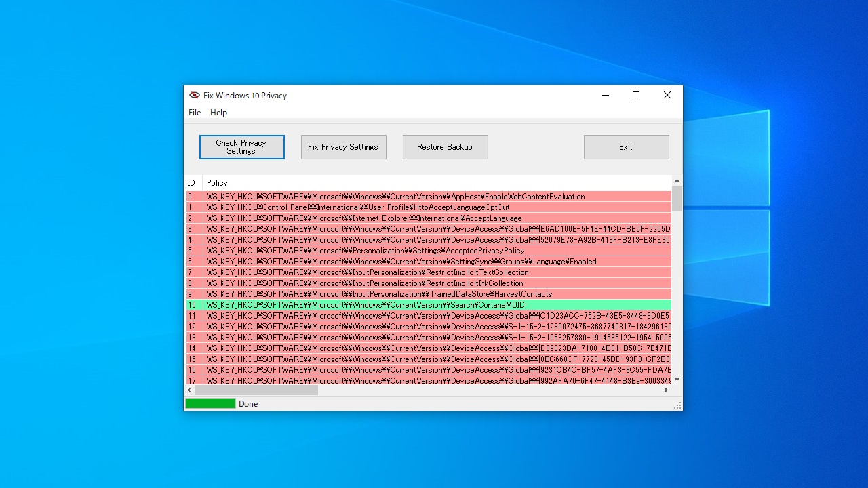Click the Fix Windows 10 Privacy eye icon

[x=195, y=96]
